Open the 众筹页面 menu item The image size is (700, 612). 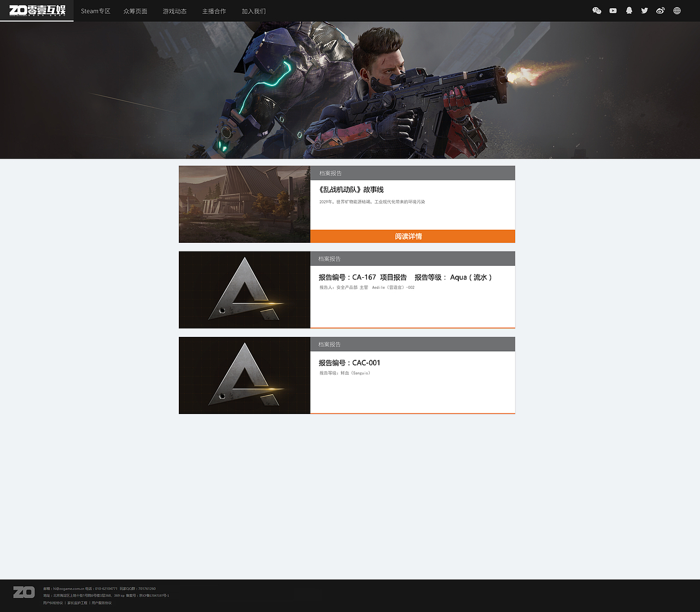[x=135, y=11]
